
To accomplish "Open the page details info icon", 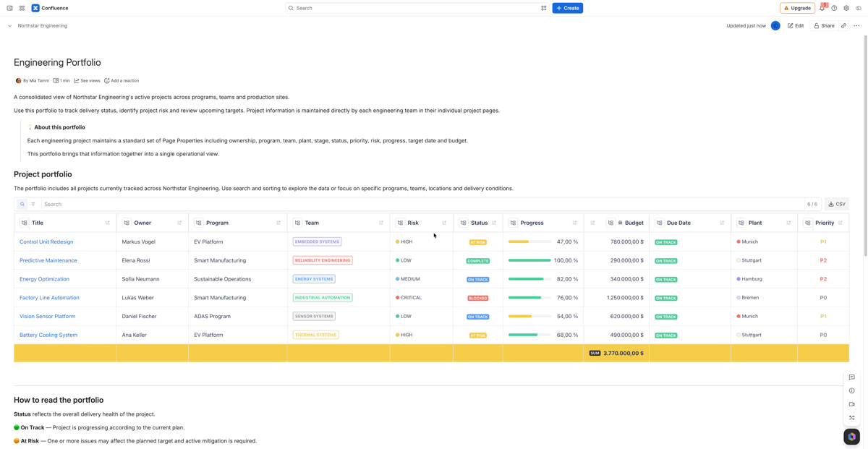I will [852, 390].
